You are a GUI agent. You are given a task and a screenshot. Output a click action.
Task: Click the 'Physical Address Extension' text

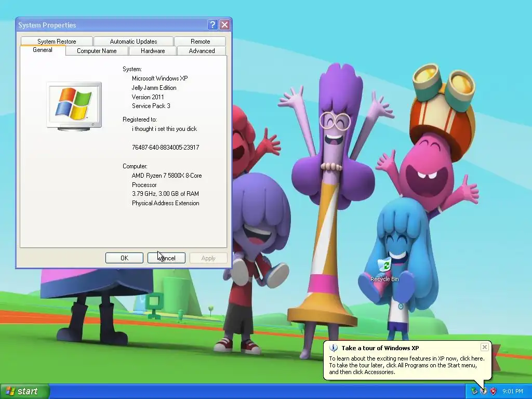click(x=166, y=203)
